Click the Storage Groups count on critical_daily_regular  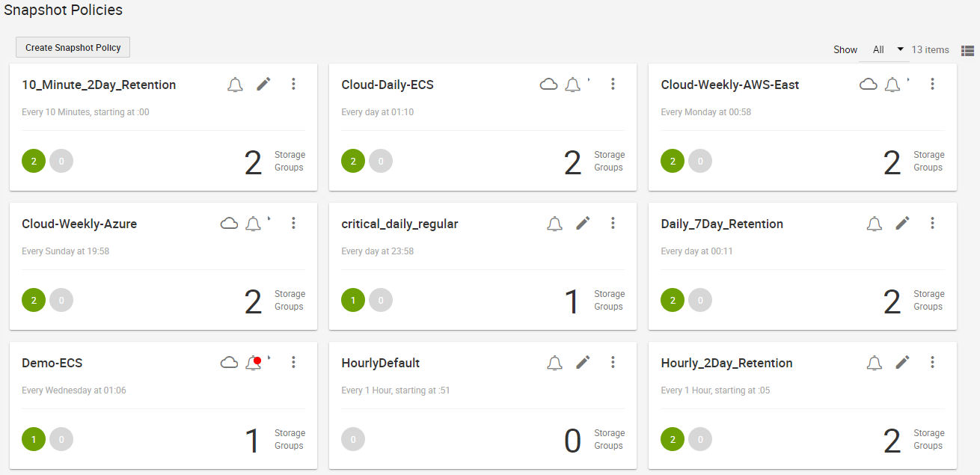point(572,301)
